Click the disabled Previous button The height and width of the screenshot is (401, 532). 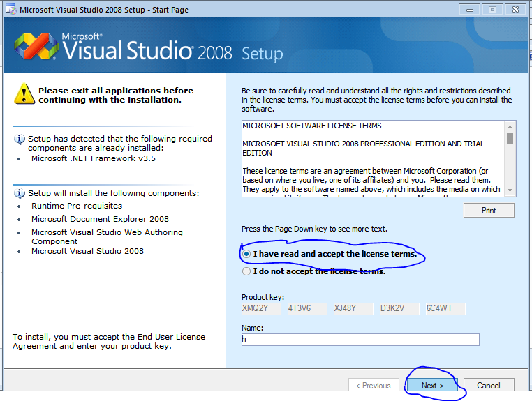coord(374,385)
